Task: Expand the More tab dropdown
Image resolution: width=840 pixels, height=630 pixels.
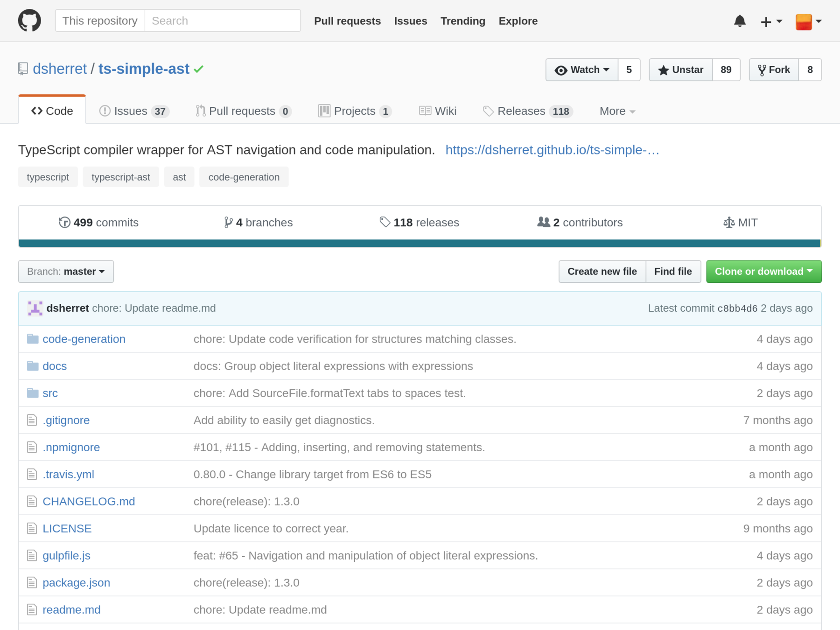Action: click(617, 111)
